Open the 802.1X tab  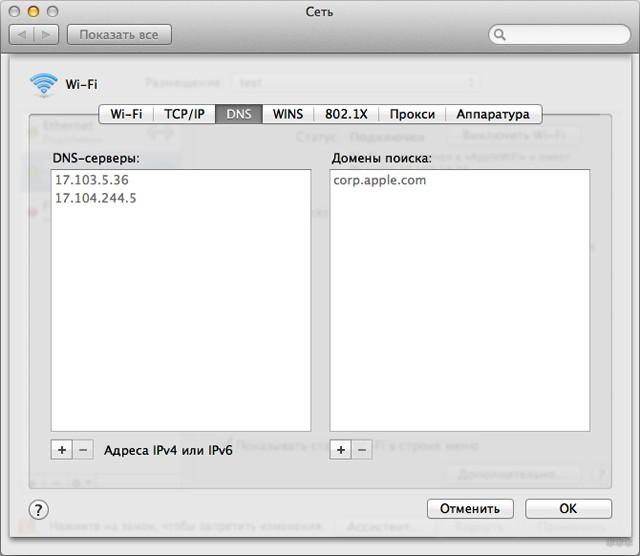(346, 114)
